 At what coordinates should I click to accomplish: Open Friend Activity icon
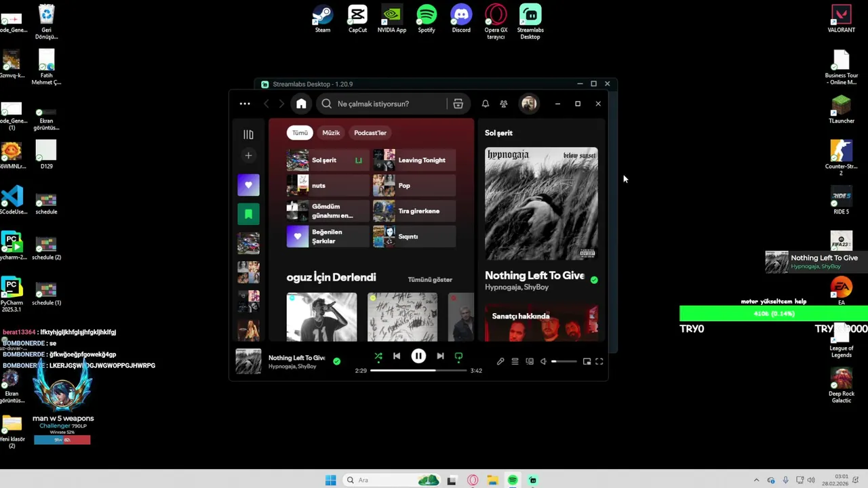click(503, 104)
